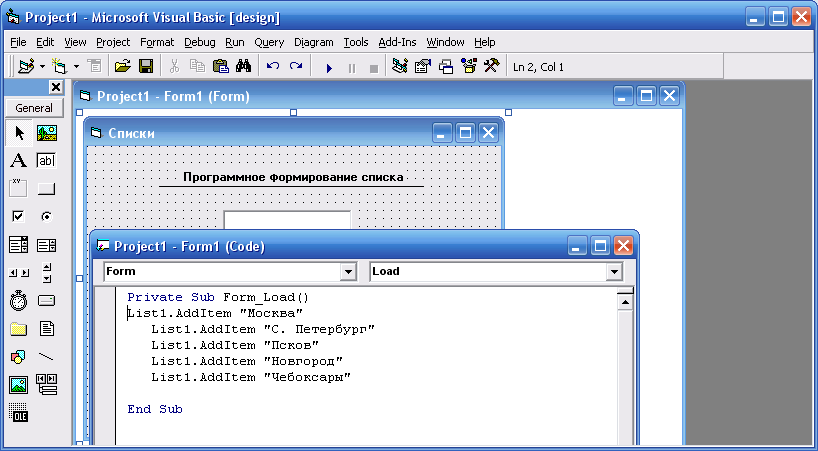Select the CheckBox control tool
The height and width of the screenshot is (451, 818).
19,216
